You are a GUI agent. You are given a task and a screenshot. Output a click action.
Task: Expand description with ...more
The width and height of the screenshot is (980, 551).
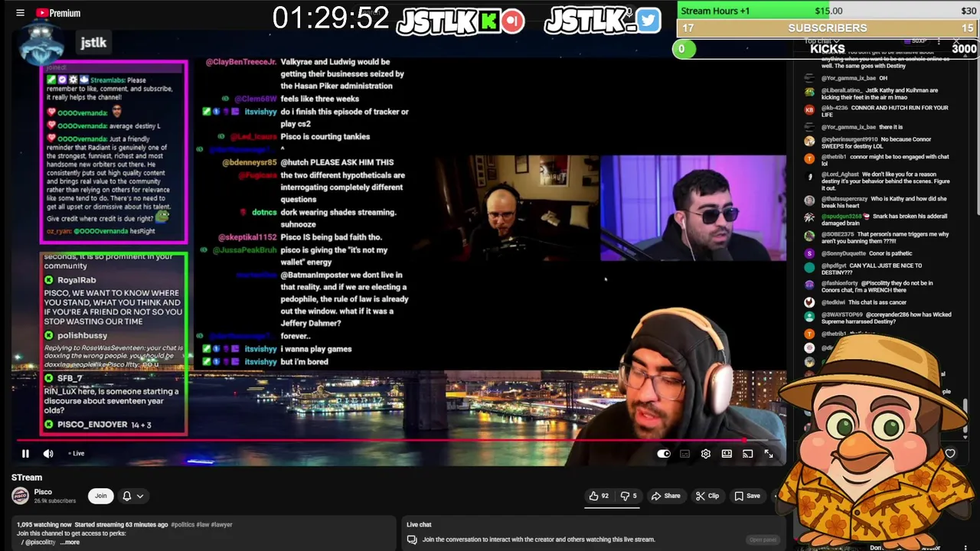tap(70, 543)
